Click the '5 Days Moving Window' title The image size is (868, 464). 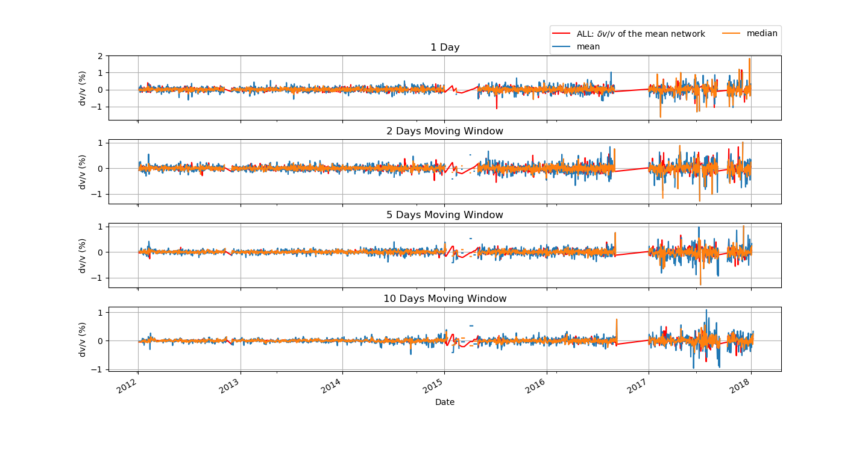click(x=445, y=215)
